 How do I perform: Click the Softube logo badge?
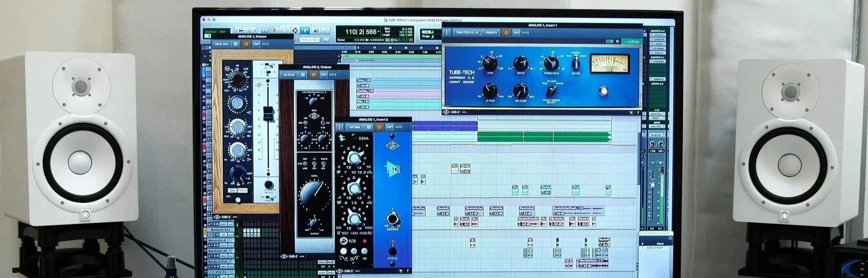point(632,42)
